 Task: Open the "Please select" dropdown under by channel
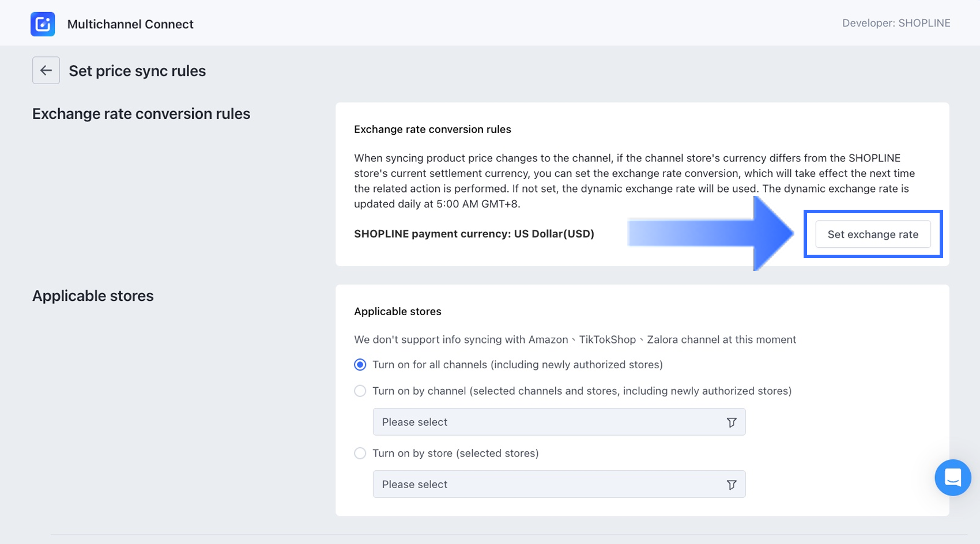[548, 422]
